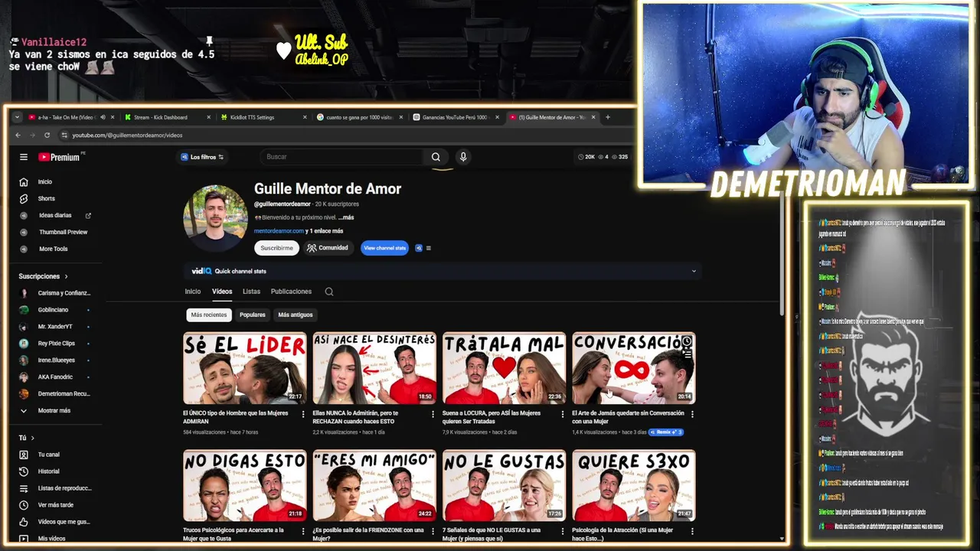Open the Rey Pixie Clips subscription
The height and width of the screenshot is (551, 980).
[57, 344]
